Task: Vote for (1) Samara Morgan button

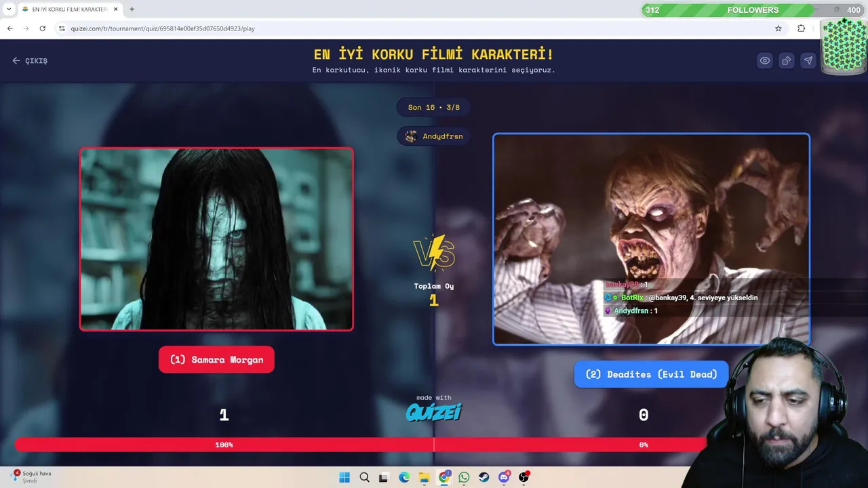Action: [216, 360]
